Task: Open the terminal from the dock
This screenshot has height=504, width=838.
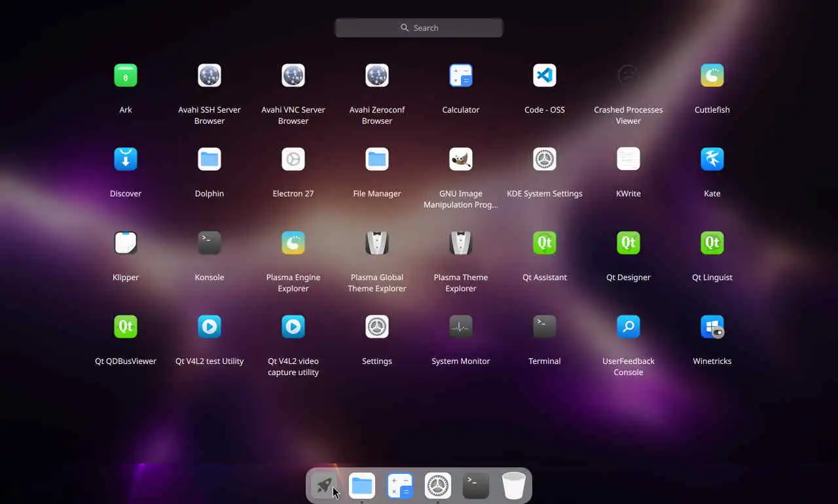Action: (x=476, y=486)
